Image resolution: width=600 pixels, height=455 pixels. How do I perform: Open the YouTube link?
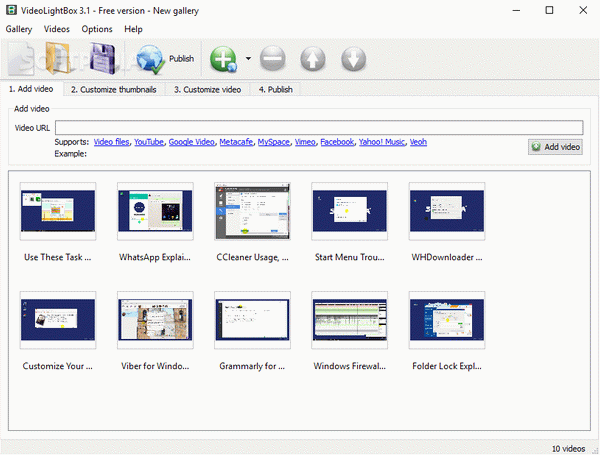point(149,142)
